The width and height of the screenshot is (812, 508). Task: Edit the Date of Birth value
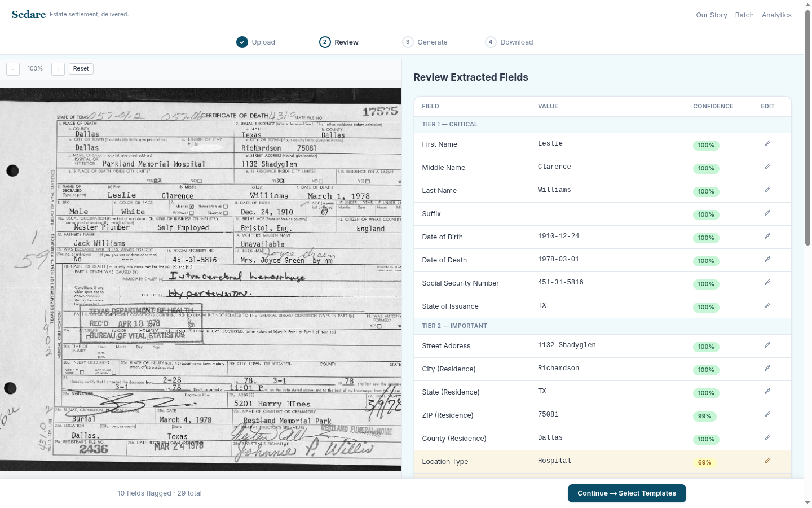tap(767, 237)
